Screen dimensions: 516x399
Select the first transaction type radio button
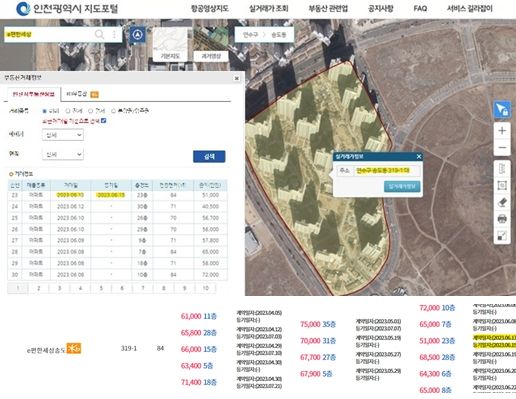(x=44, y=111)
